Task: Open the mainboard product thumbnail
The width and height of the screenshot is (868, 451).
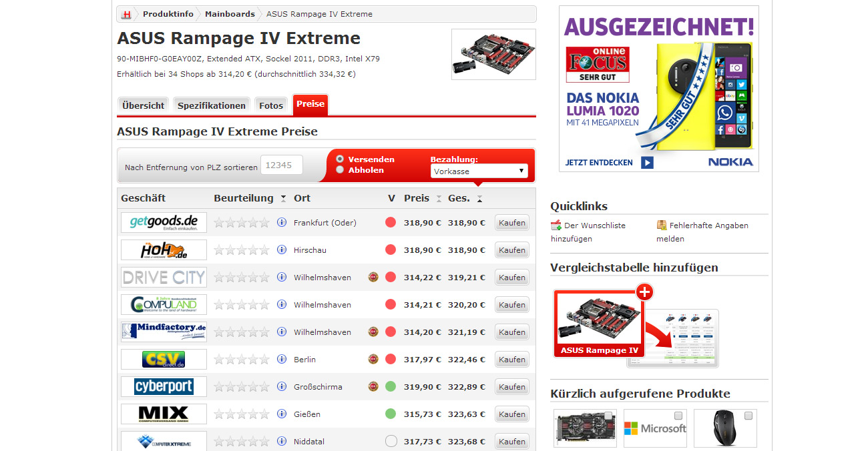Action: [493, 55]
